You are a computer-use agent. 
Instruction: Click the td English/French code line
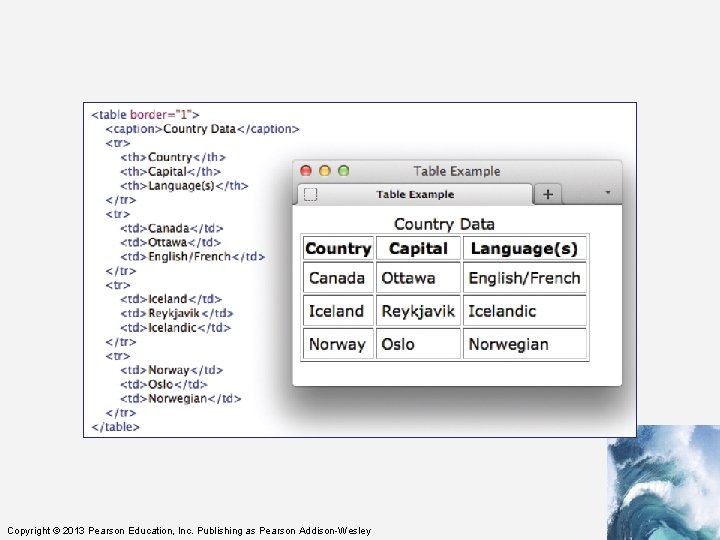click(192, 256)
